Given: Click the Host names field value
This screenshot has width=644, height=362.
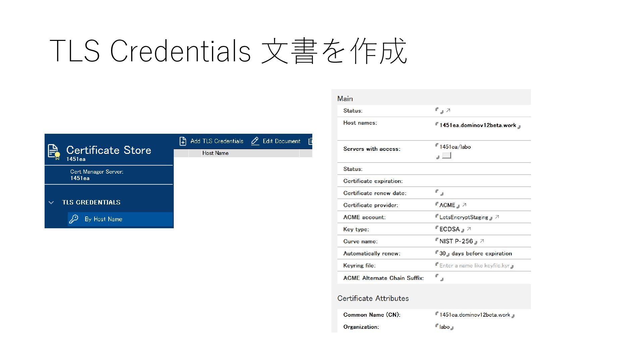Looking at the screenshot, I should [x=478, y=125].
